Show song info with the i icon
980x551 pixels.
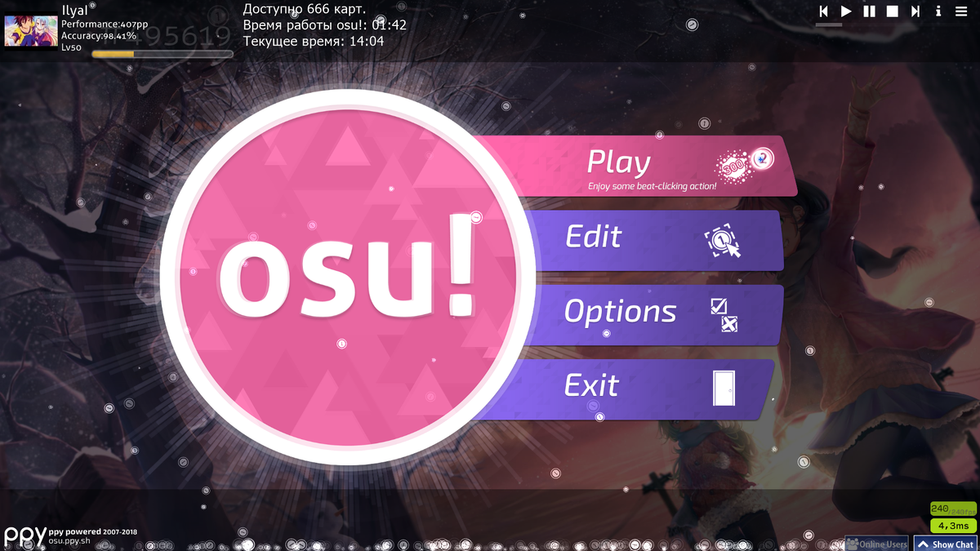click(938, 11)
